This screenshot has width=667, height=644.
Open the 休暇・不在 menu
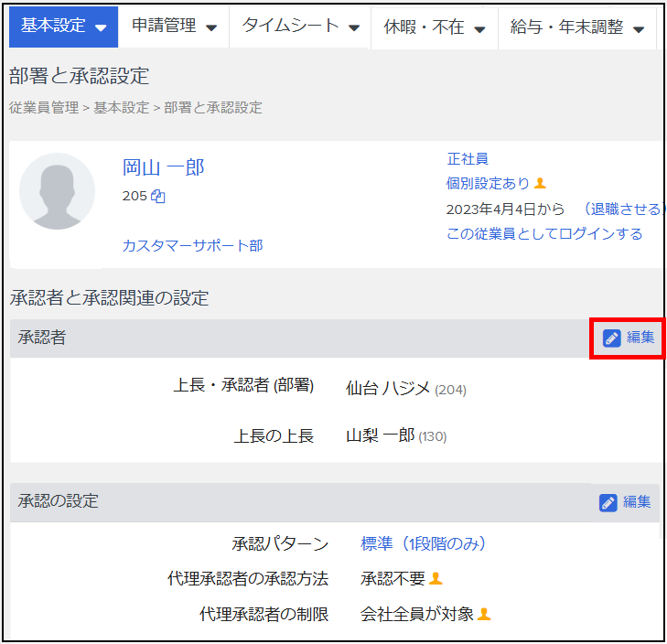click(435, 27)
